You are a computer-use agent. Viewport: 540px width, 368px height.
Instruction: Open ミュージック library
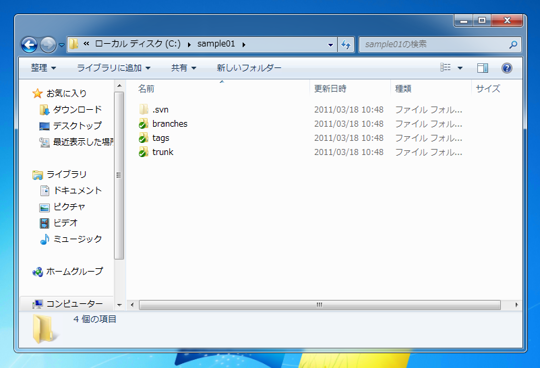(77, 239)
